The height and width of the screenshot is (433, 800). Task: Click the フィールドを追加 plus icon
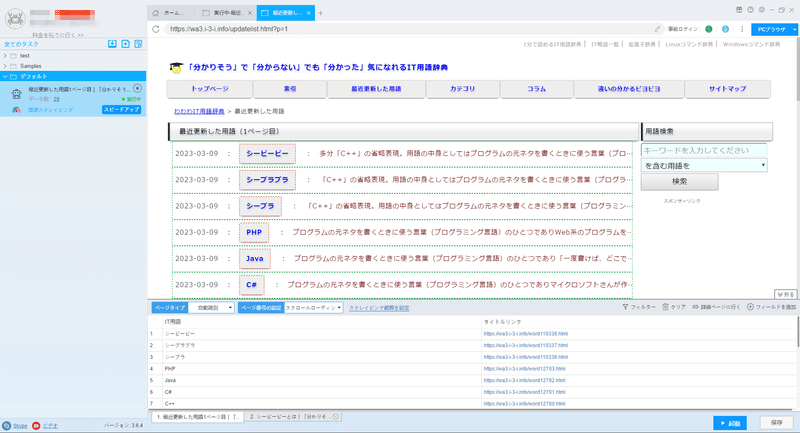point(751,307)
